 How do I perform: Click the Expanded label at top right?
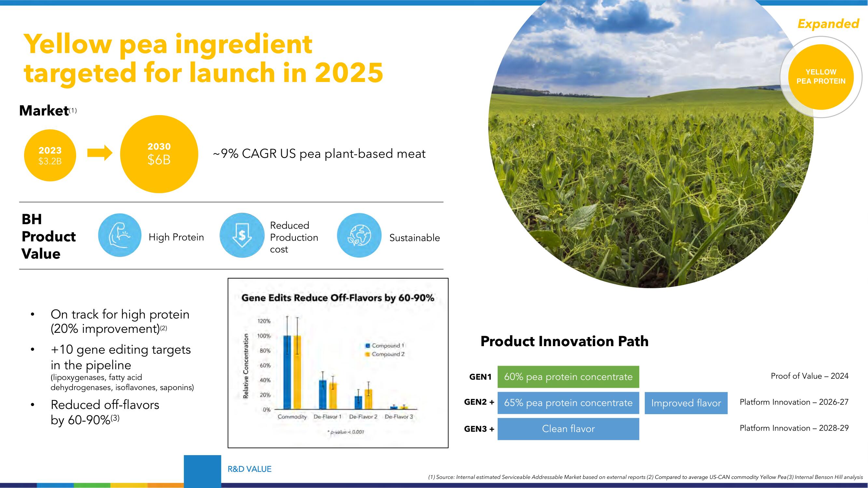pos(828,23)
